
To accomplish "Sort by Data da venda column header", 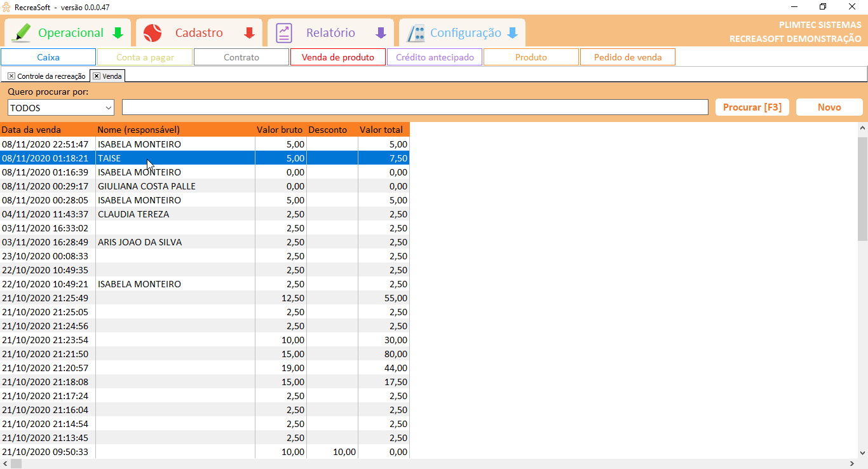I will (48, 130).
